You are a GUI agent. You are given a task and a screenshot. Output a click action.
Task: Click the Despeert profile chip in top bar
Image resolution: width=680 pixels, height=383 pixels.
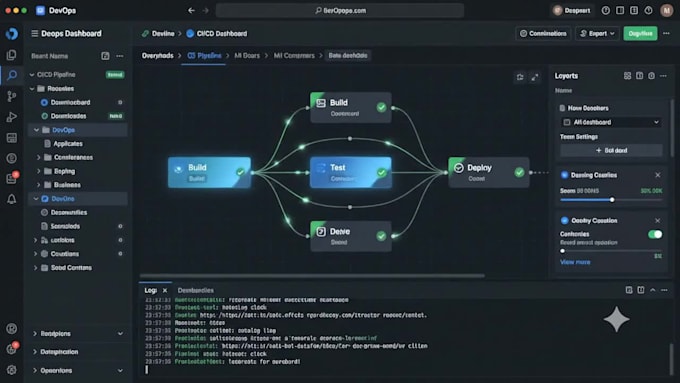tap(572, 10)
